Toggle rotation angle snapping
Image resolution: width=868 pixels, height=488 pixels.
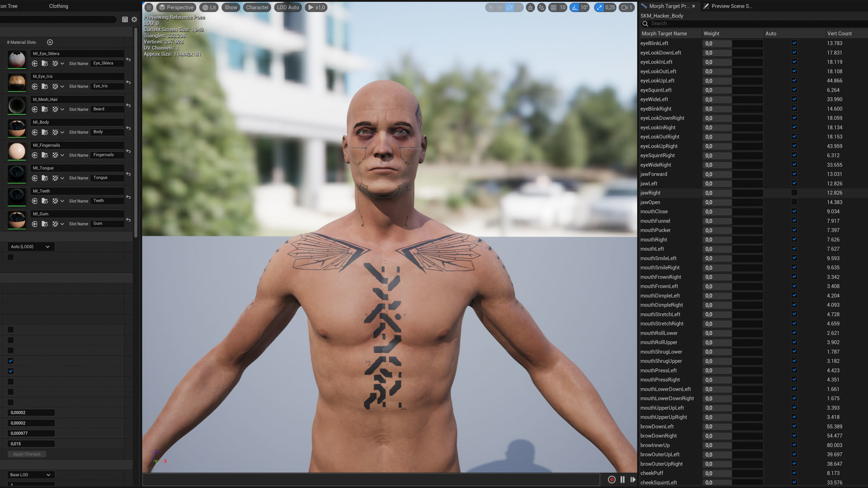[575, 8]
